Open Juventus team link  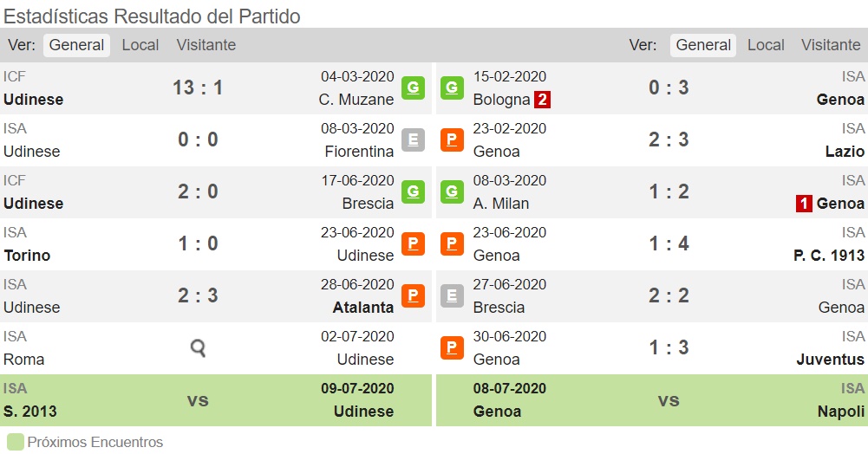coord(831,360)
